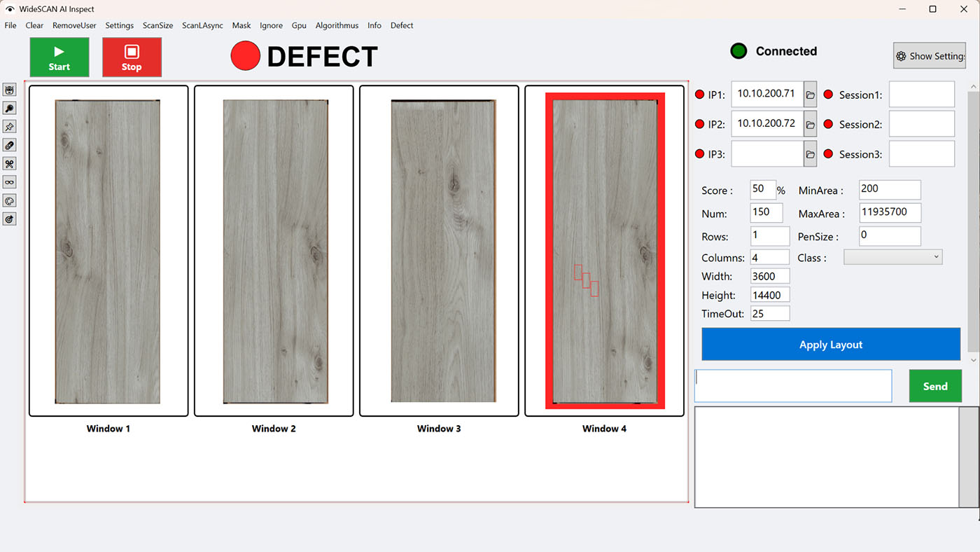Focus the IP1 address field
This screenshot has width=980, height=552.
[x=767, y=95]
